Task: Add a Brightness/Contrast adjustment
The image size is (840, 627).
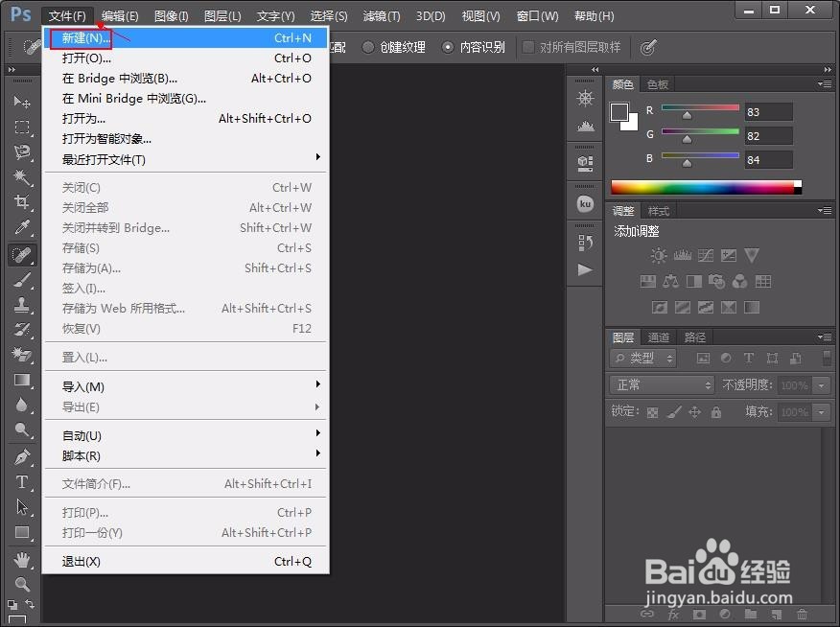Action: (x=659, y=255)
